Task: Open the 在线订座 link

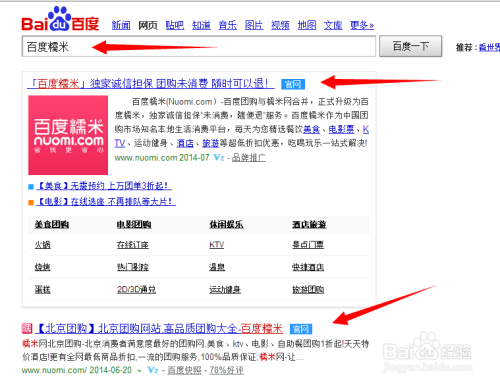Action: coord(133,245)
